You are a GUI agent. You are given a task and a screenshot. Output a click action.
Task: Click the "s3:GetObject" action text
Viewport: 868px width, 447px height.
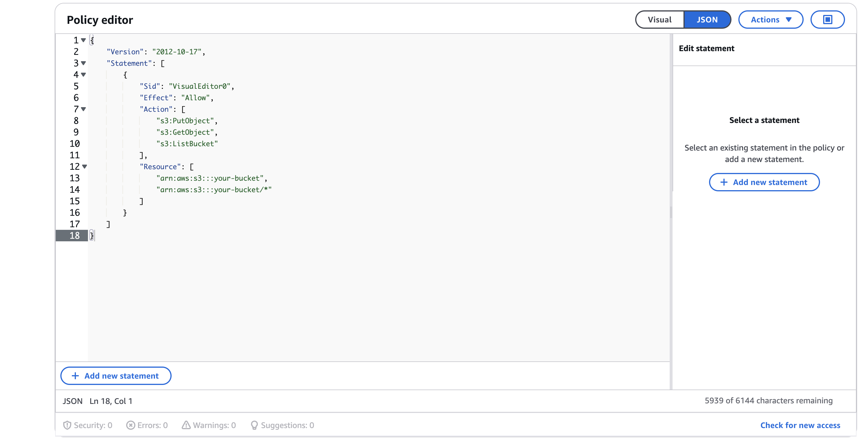185,132
